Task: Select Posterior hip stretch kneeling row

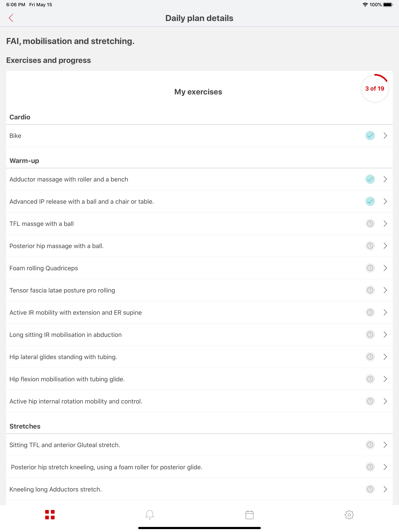Action: click(x=199, y=467)
